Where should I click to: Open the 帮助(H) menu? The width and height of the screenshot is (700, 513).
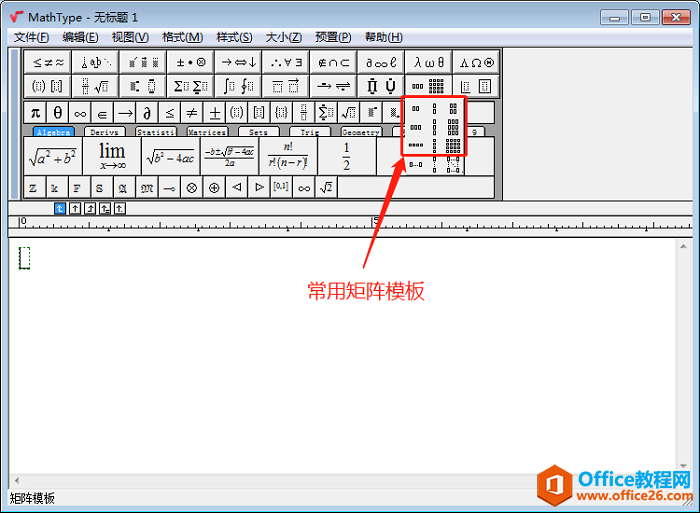(x=384, y=37)
